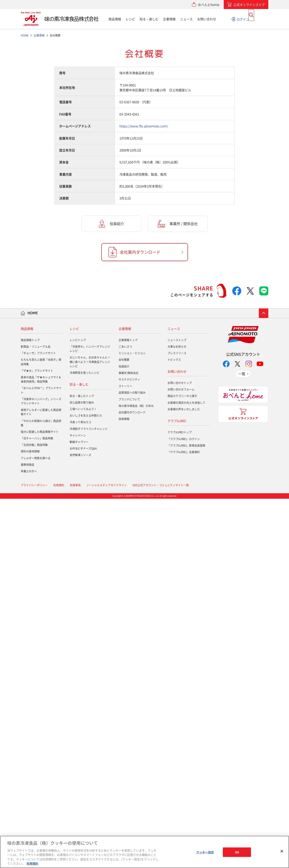Open the official X account icon in footer
289x868 pixels.
click(x=237, y=364)
